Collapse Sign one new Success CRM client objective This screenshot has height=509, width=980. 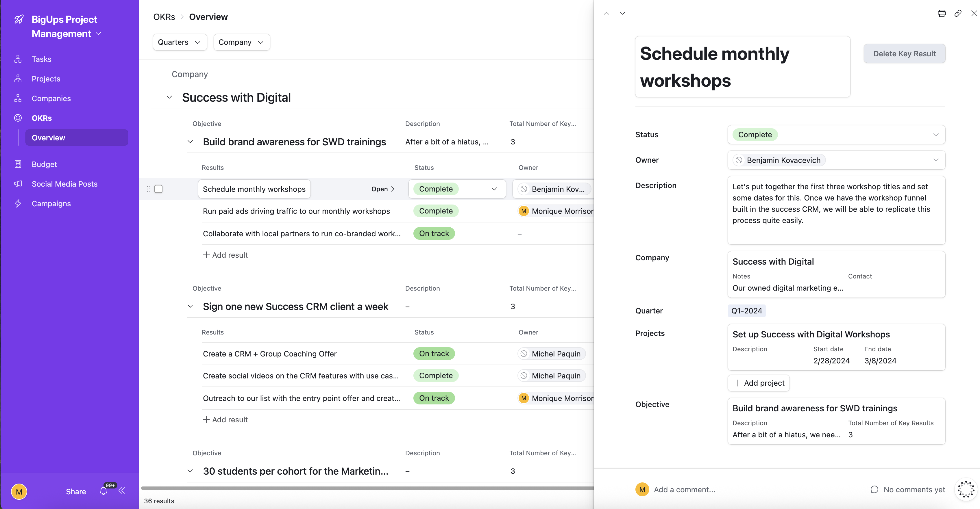190,306
